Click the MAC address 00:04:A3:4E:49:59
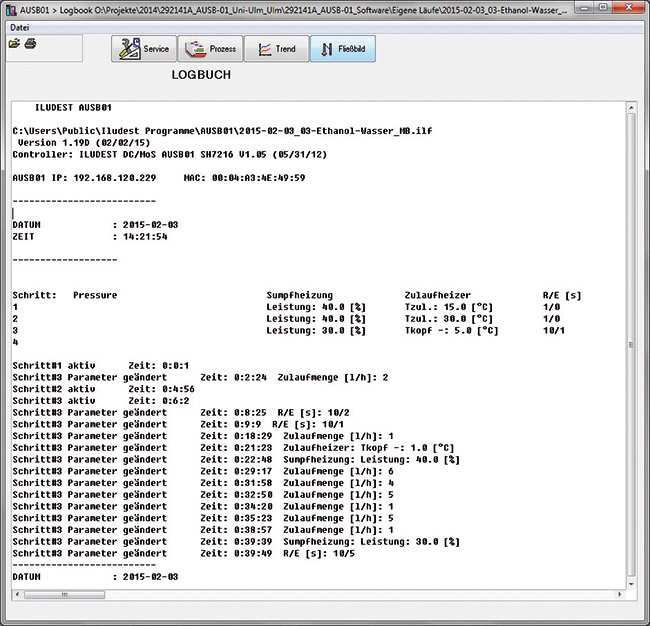Viewport: 650px width, 626px height. tap(258, 178)
